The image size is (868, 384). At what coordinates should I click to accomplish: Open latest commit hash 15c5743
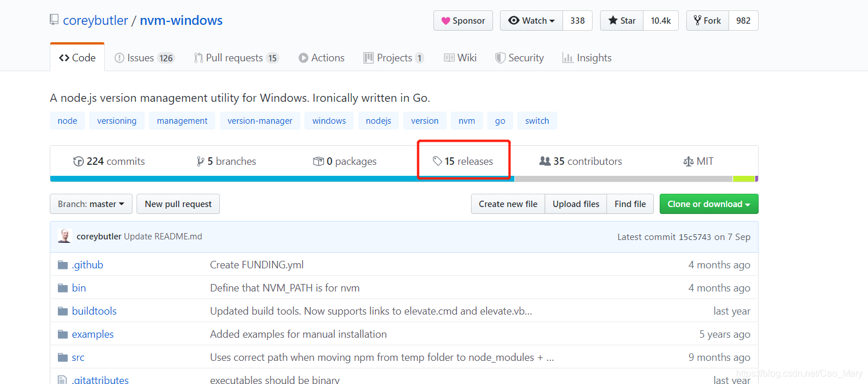[695, 237]
